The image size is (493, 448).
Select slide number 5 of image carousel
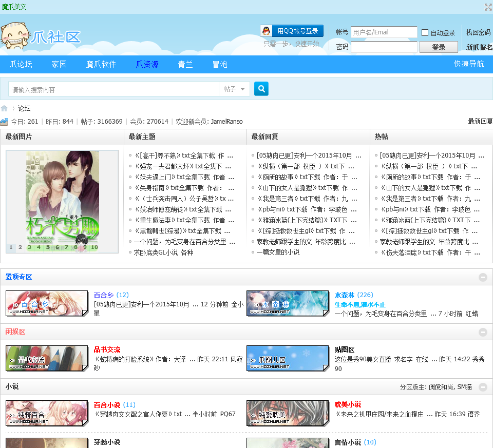point(48,247)
